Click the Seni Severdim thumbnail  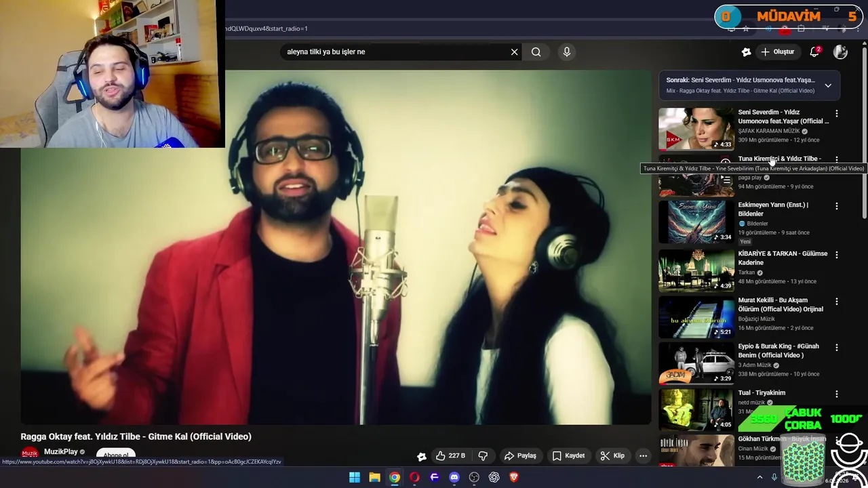(696, 129)
